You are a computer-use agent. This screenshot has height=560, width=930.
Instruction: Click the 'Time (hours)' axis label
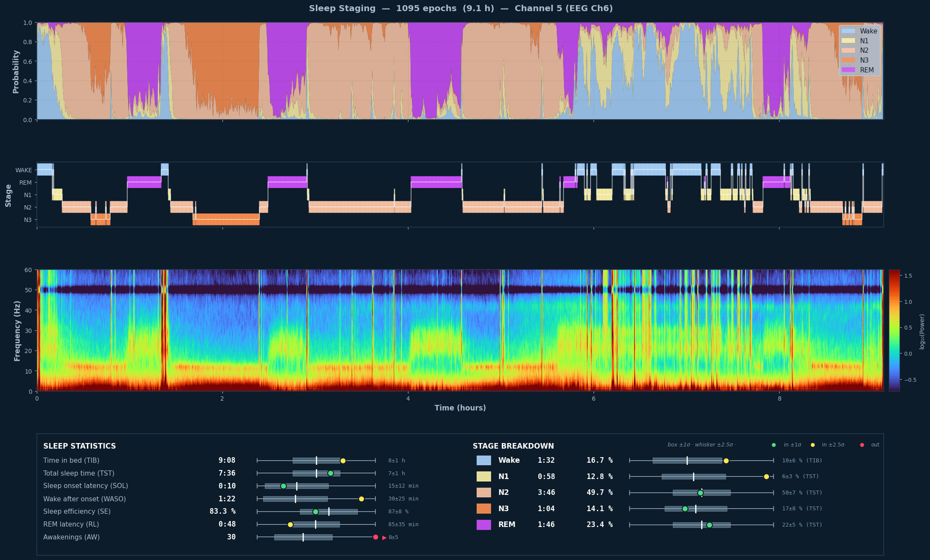pyautogui.click(x=460, y=408)
